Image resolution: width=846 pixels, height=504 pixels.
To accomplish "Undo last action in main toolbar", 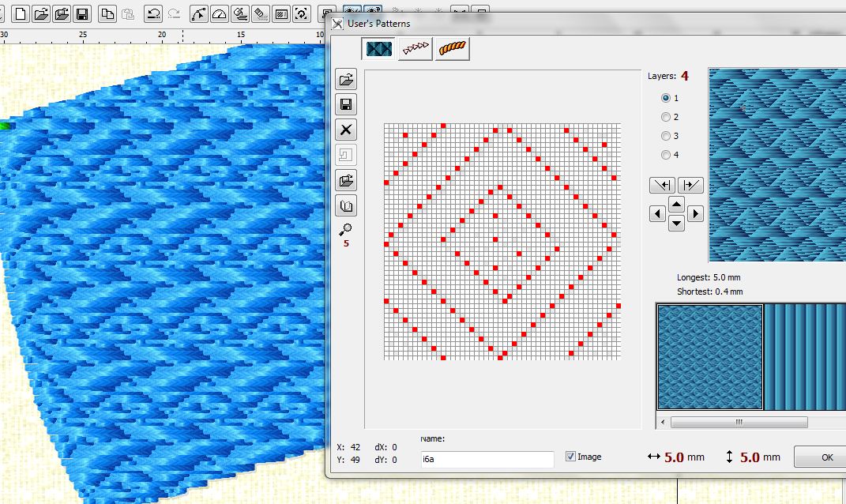I will point(153,13).
